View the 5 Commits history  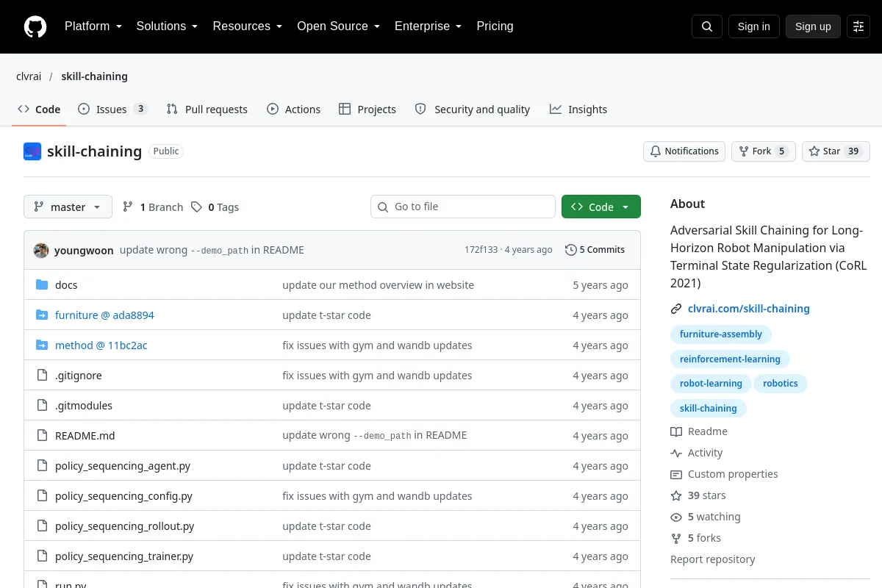(595, 250)
